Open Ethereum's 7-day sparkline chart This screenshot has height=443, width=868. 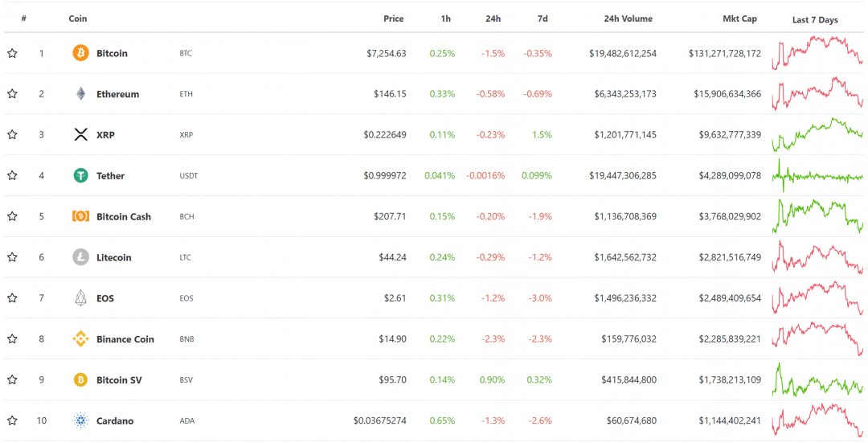[x=817, y=93]
